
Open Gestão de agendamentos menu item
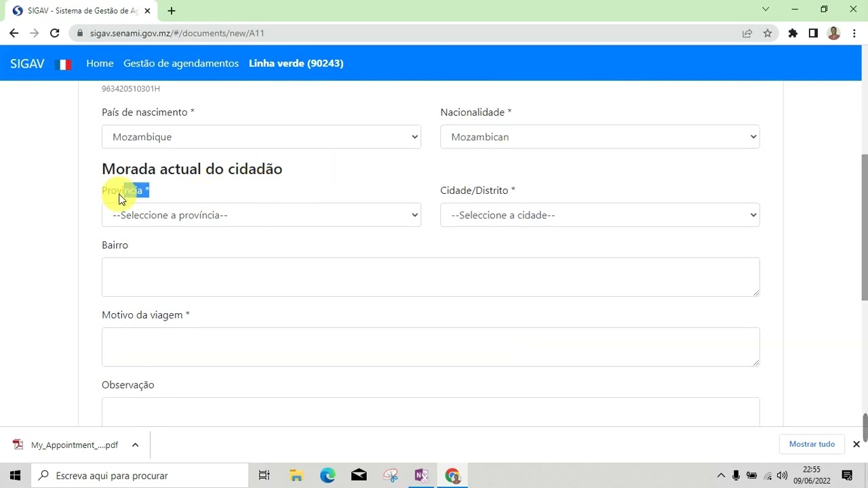[181, 63]
